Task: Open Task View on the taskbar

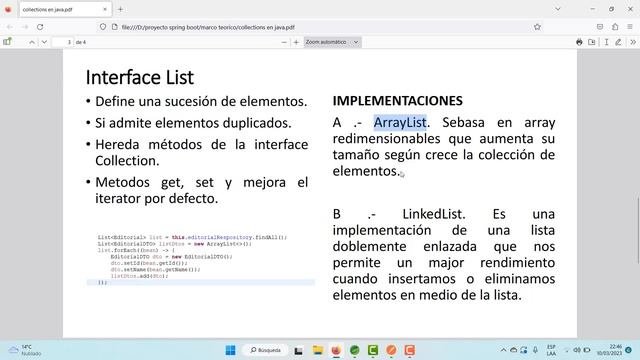Action: (299, 350)
